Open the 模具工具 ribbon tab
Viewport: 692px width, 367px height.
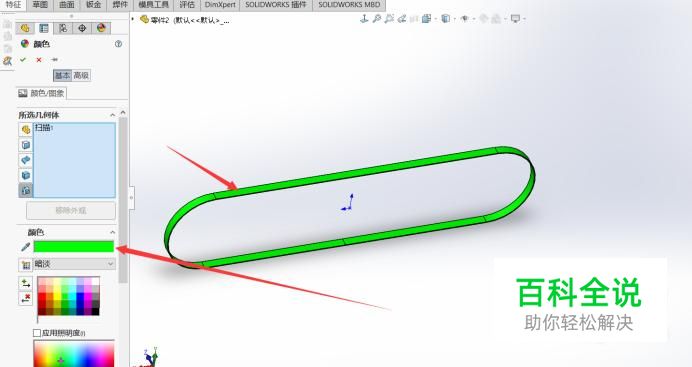click(154, 5)
